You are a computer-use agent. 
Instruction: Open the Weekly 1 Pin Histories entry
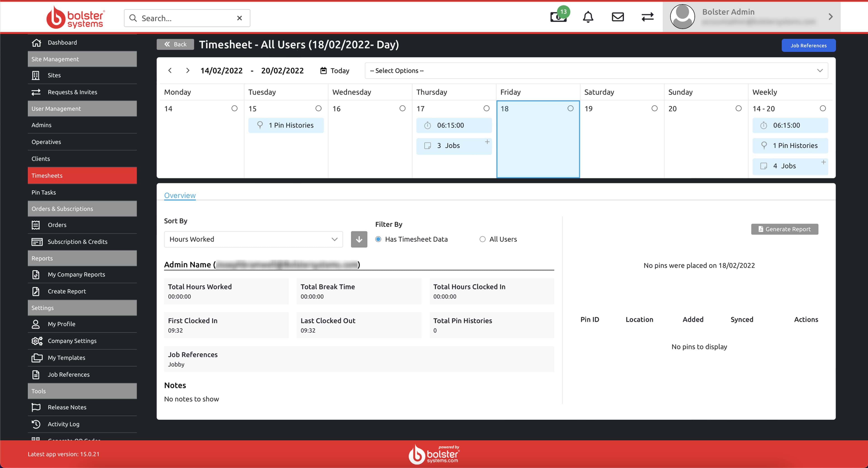click(x=790, y=146)
